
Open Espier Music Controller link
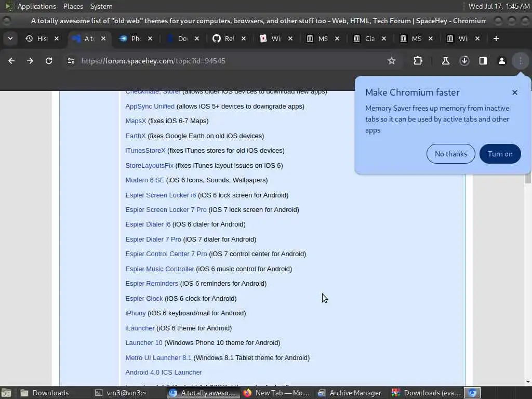click(x=159, y=269)
